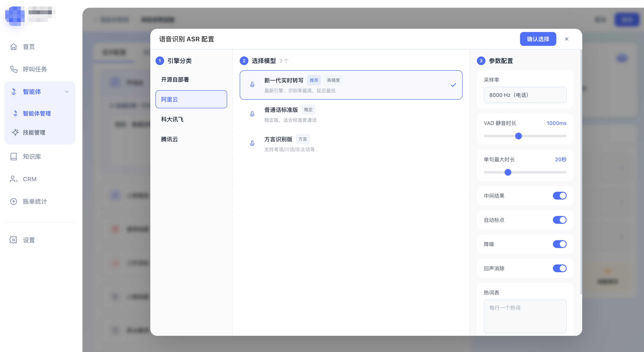Screen dimensions: 644x352
Task: Collapse the 智能体 menu chevron
Action: tap(67, 92)
